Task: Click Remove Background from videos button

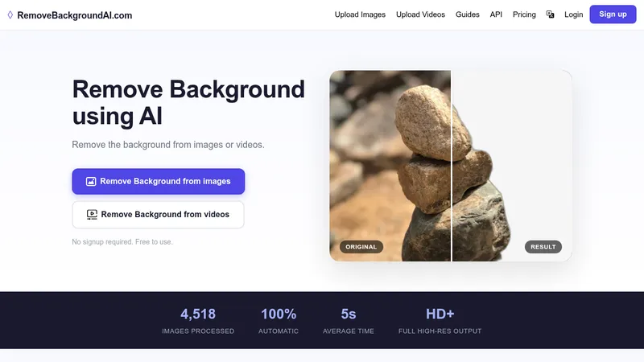Action: pyautogui.click(x=158, y=214)
